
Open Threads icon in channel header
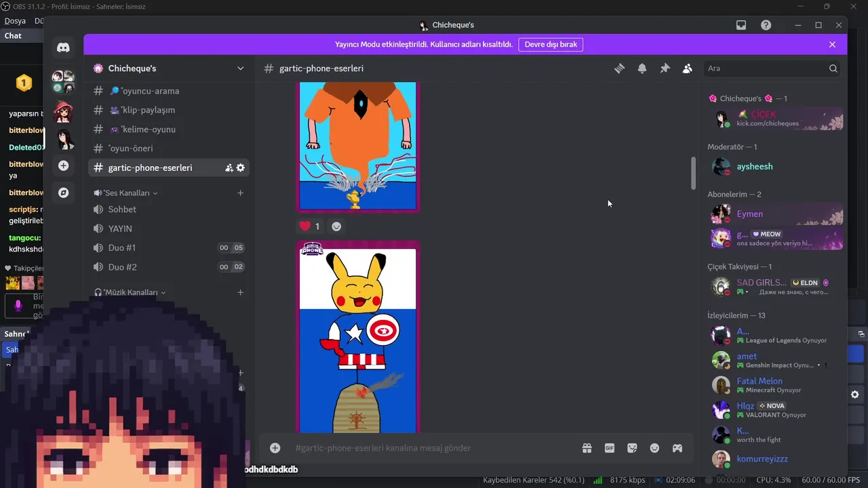tap(619, 68)
